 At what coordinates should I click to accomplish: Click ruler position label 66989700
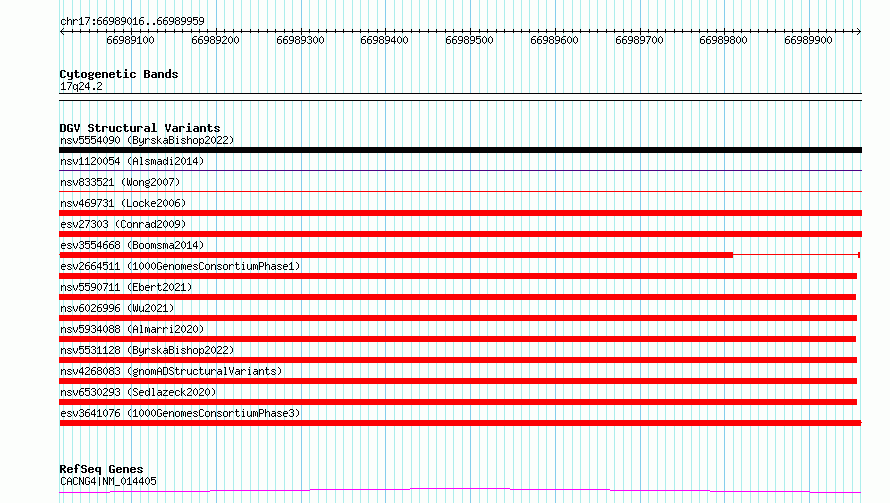[x=639, y=40]
